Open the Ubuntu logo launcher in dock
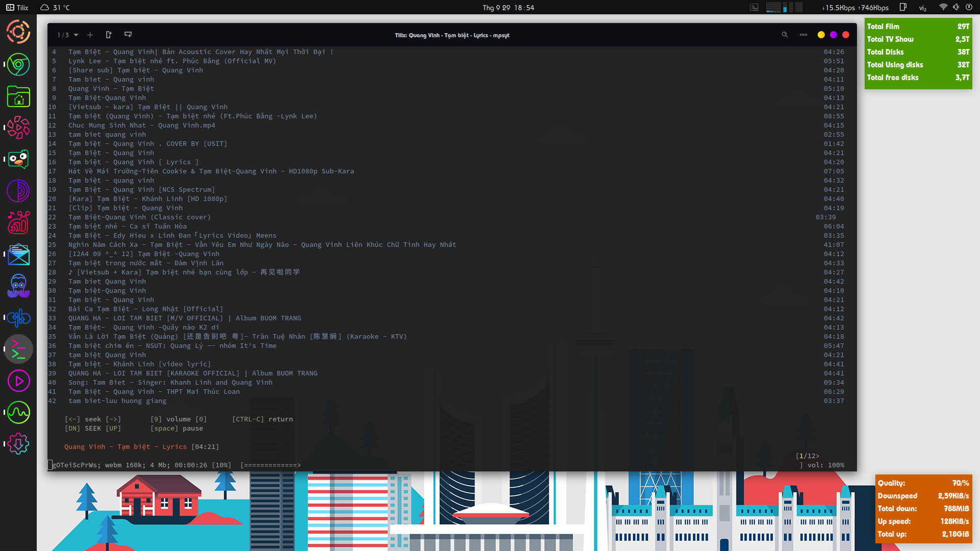 pos(18,32)
